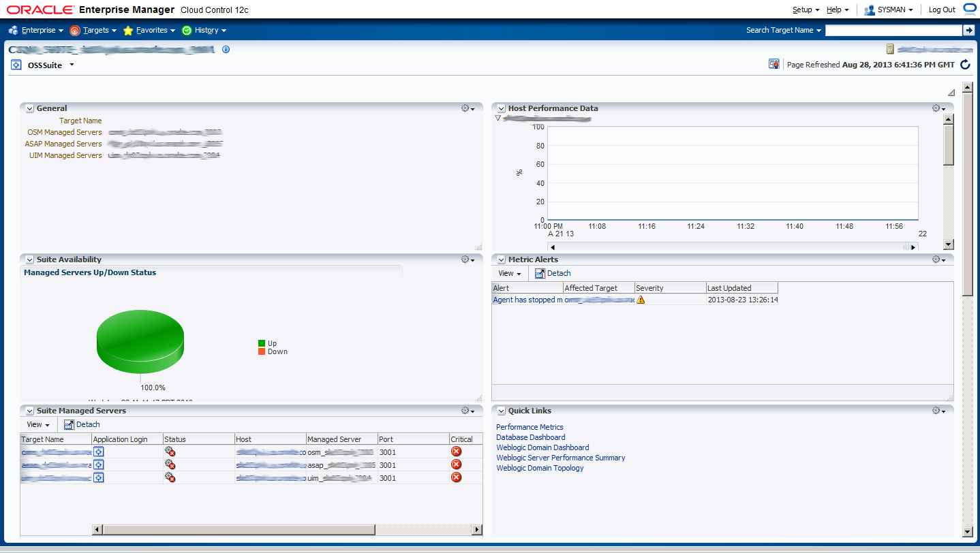Open the History menu

204,30
